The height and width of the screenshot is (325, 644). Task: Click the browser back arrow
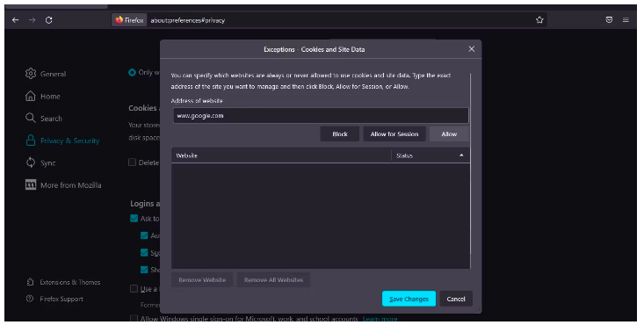coord(15,20)
